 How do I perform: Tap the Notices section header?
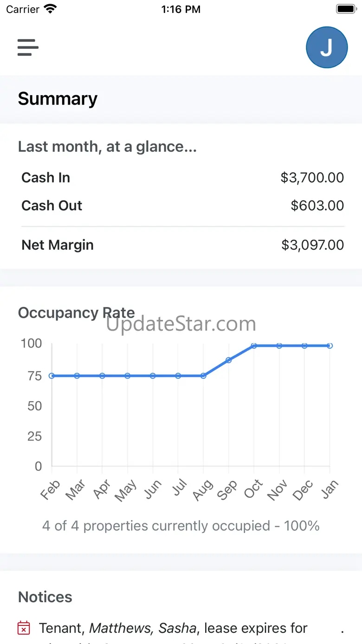(x=45, y=597)
